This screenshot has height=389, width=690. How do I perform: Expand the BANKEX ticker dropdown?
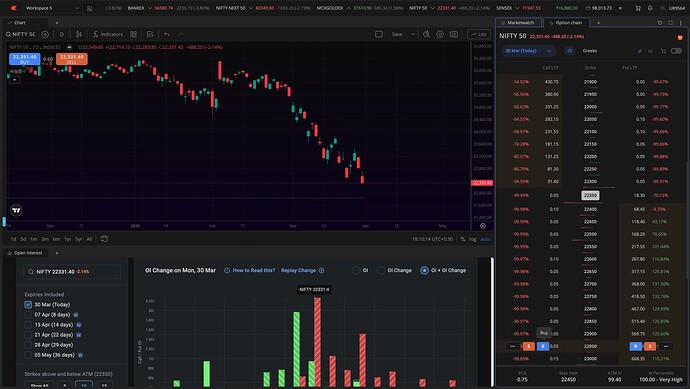[150, 8]
